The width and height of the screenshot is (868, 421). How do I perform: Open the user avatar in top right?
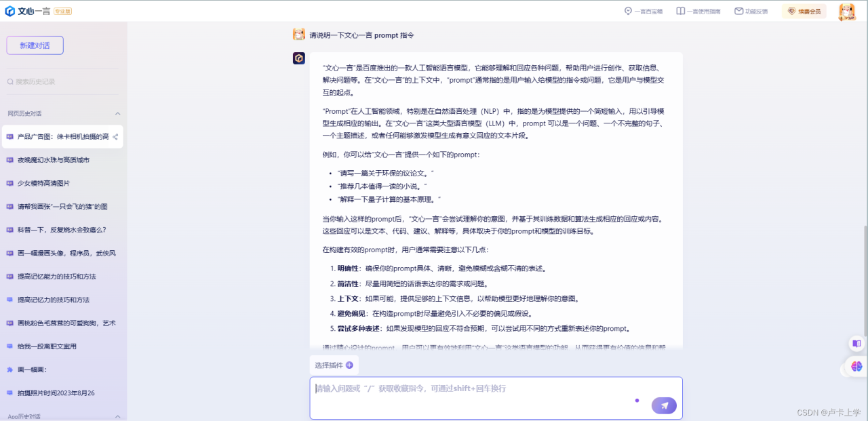847,12
